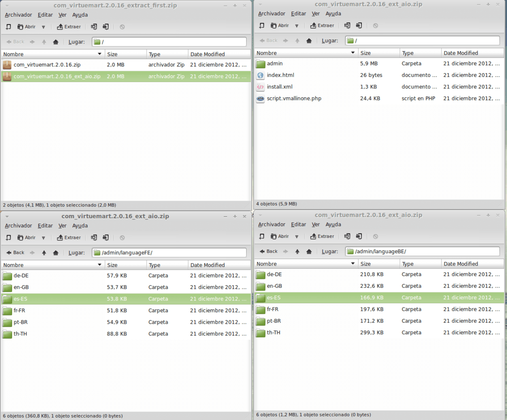Screen dimensions: 507x420
Task: Click up arrow in languageBE window
Action: point(297,252)
